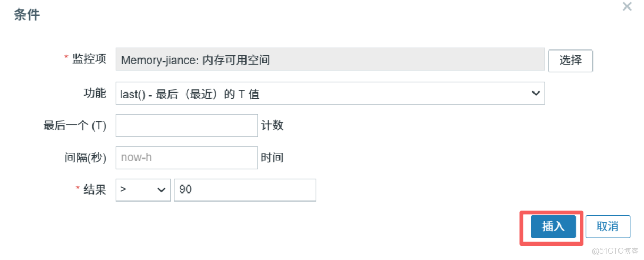Click the 监控项 field label

click(x=89, y=59)
